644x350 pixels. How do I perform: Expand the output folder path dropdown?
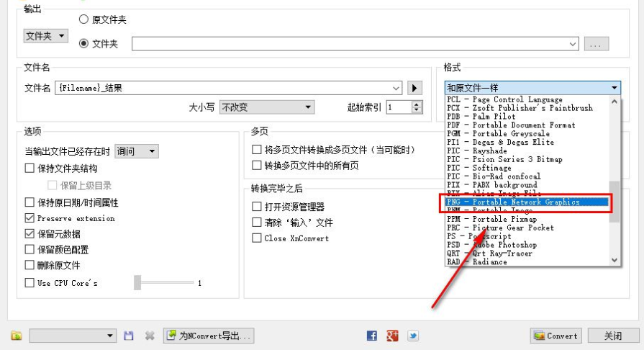(x=573, y=44)
